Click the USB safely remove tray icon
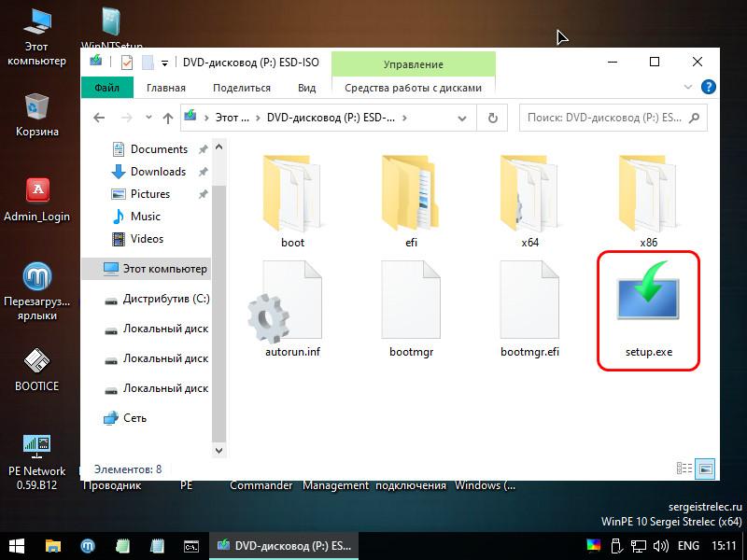The height and width of the screenshot is (560, 747). [x=616, y=546]
